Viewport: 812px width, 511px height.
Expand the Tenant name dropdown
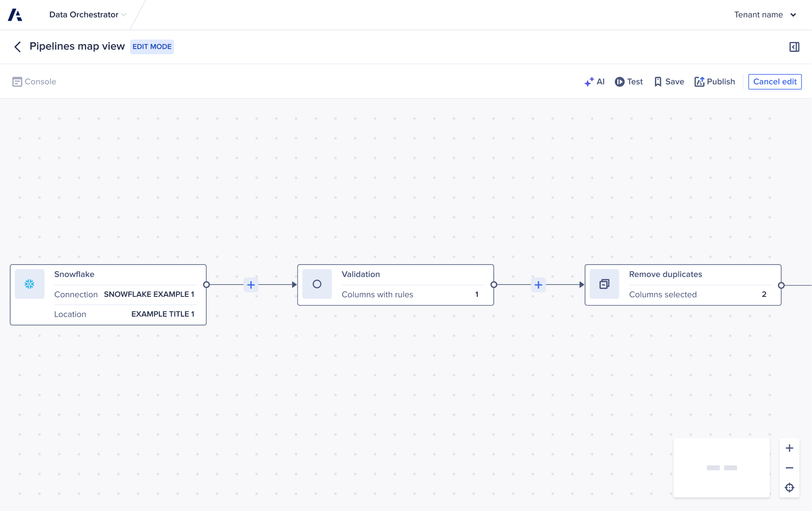point(765,15)
